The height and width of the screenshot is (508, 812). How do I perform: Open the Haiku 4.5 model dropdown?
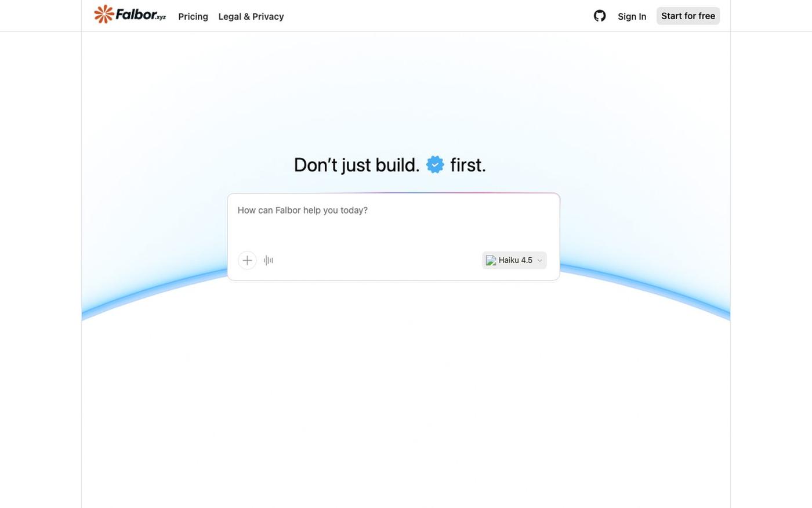(514, 260)
